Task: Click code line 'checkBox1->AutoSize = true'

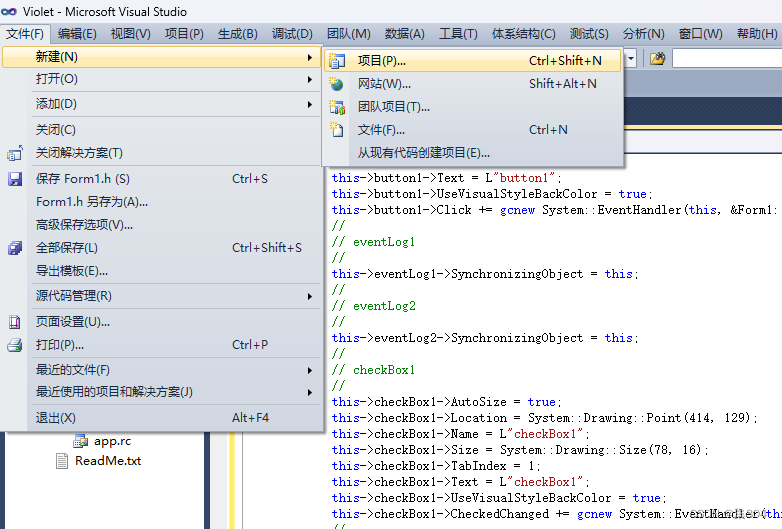Action: tap(447, 402)
